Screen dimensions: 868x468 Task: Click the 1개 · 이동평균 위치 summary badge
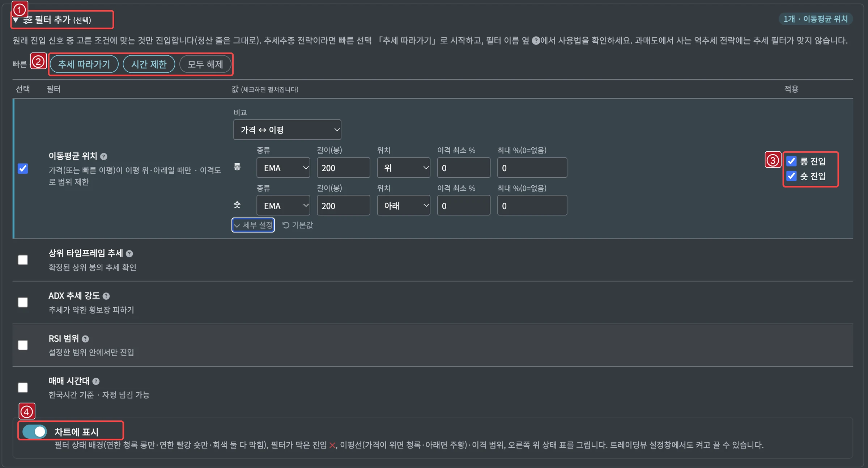pos(816,19)
